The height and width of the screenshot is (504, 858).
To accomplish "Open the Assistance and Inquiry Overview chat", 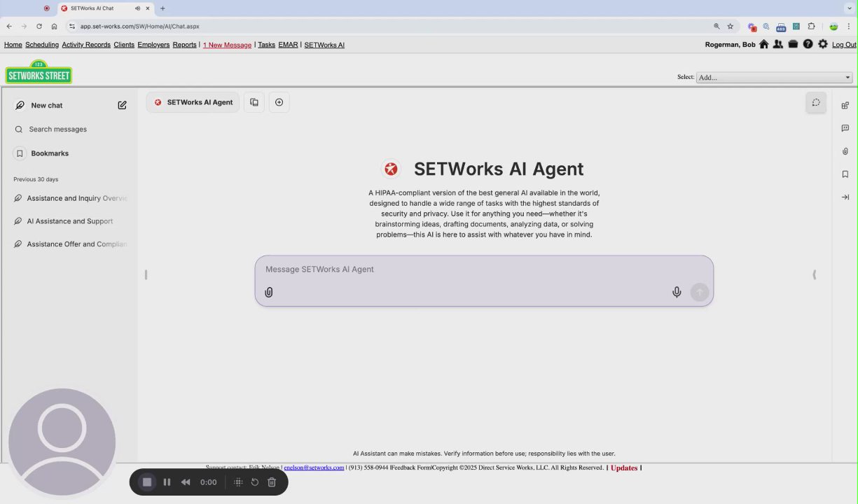I will pyautogui.click(x=71, y=198).
